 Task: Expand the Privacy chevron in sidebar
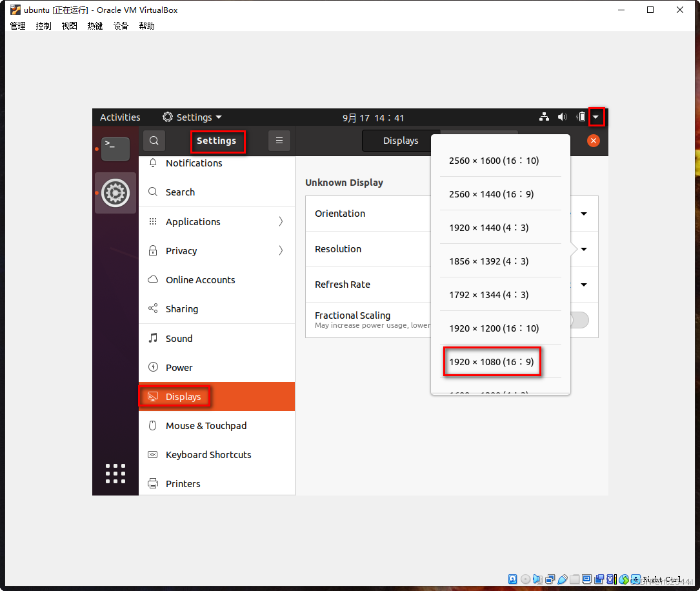pos(281,250)
